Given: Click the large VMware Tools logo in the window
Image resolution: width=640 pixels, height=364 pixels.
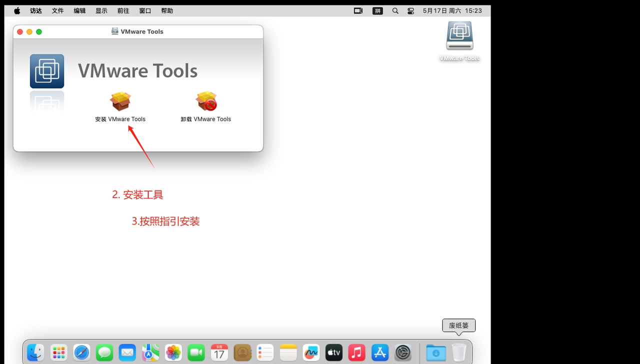Looking at the screenshot, I should coord(47,71).
